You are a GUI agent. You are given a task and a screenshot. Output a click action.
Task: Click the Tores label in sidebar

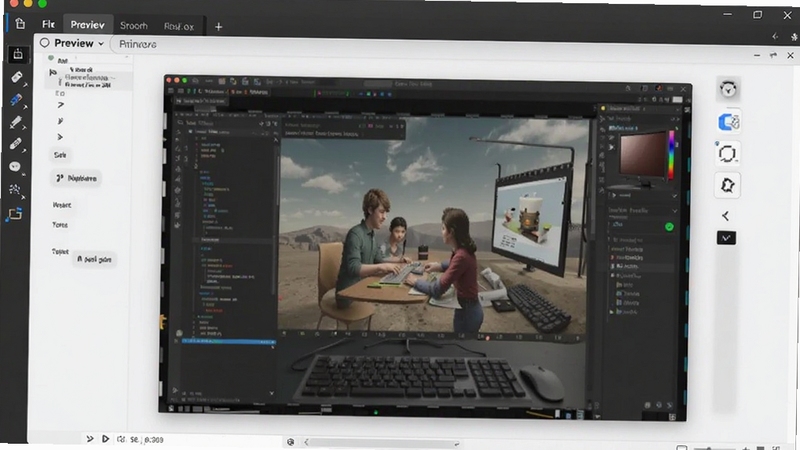(x=60, y=224)
